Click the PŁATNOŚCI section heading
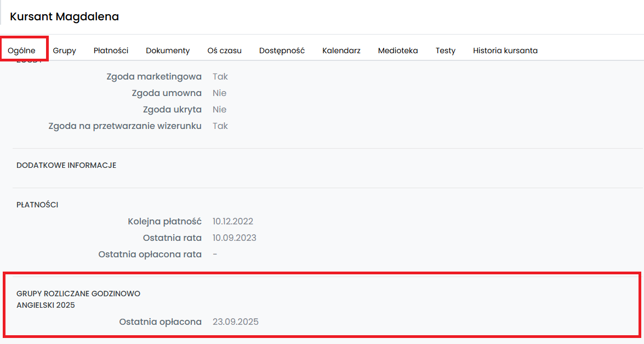 tap(37, 205)
